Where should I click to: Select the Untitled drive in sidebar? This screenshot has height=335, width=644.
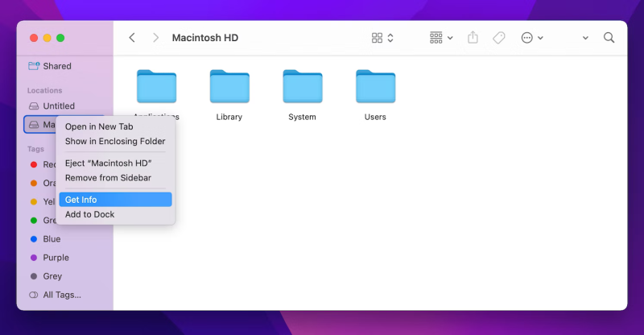[58, 106]
